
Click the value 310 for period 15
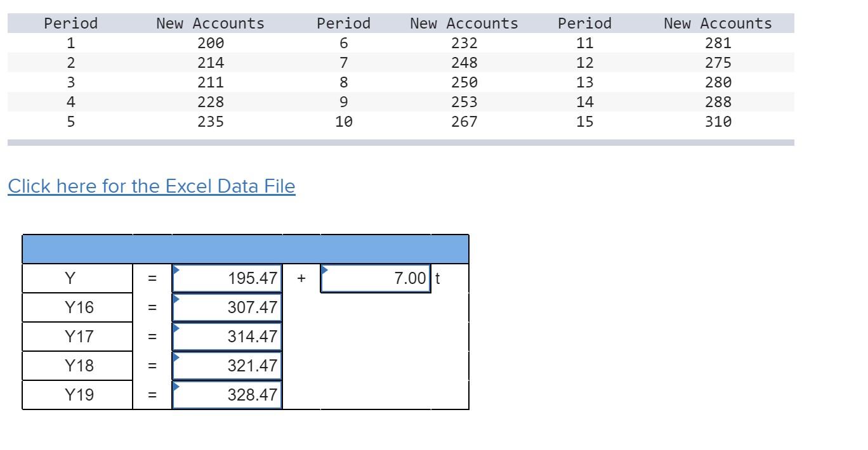pos(718,122)
